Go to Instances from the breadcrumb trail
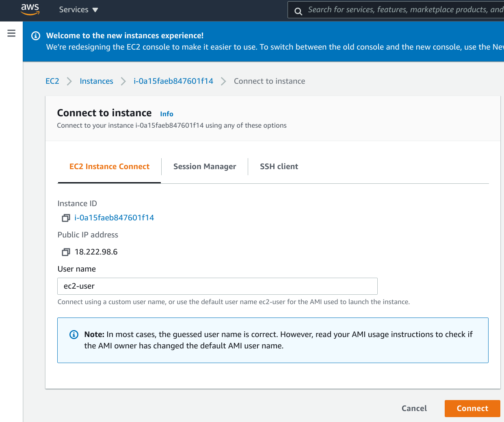The image size is (504, 422). point(96,81)
